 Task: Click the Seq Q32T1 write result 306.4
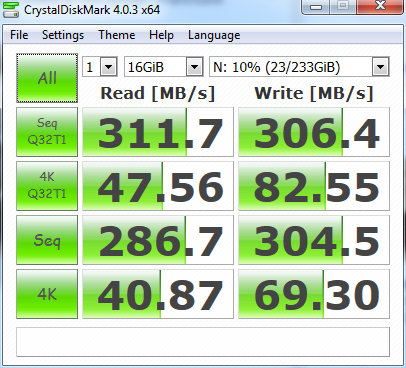pyautogui.click(x=314, y=132)
